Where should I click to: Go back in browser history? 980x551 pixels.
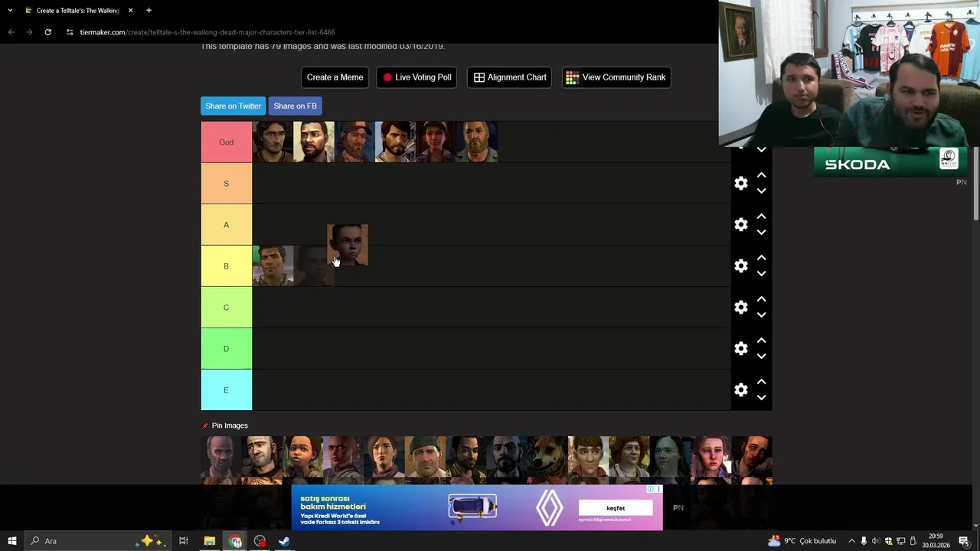tap(11, 32)
